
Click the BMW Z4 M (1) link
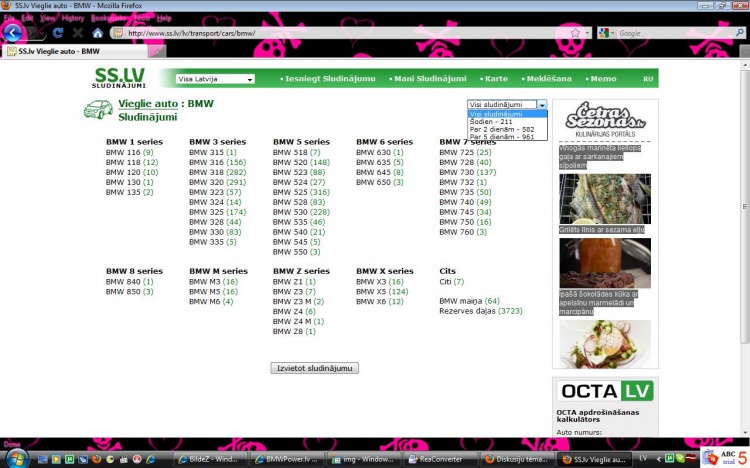298,321
